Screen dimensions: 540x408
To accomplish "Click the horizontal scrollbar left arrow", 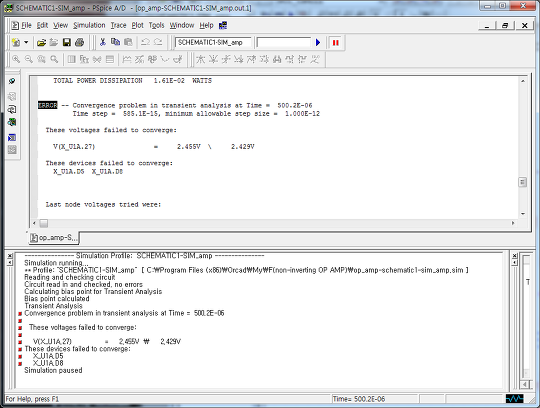I will pyautogui.click(x=34, y=223).
